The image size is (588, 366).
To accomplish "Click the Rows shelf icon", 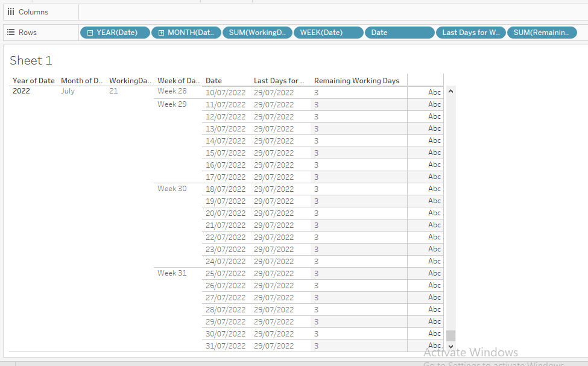I will pyautogui.click(x=12, y=32).
